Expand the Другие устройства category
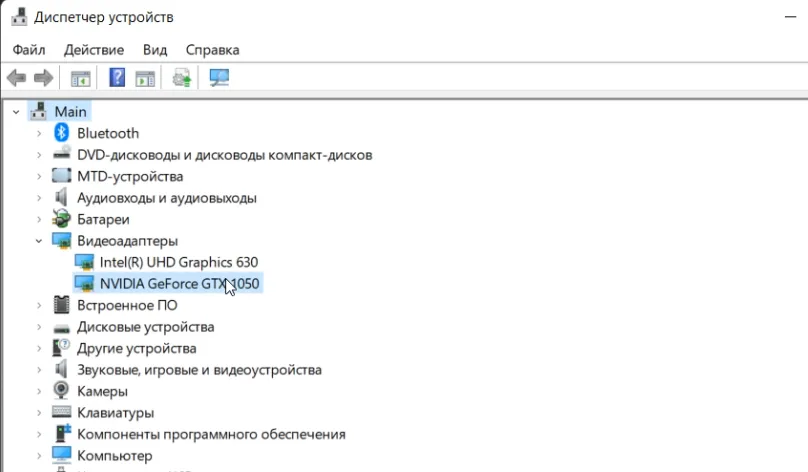This screenshot has height=472, width=808. click(x=39, y=348)
